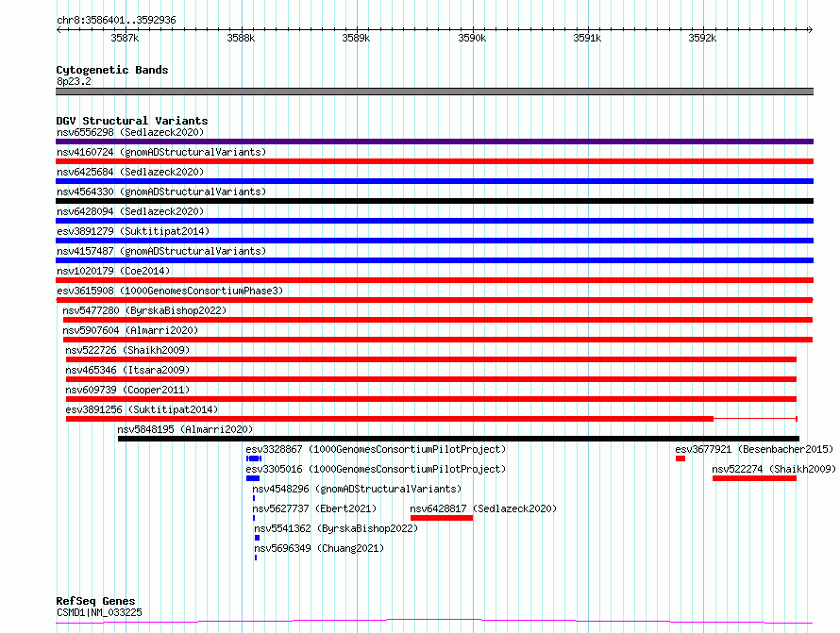This screenshot has width=840, height=633.
Task: Open the RefSeq Genes track title
Action: click(x=95, y=601)
